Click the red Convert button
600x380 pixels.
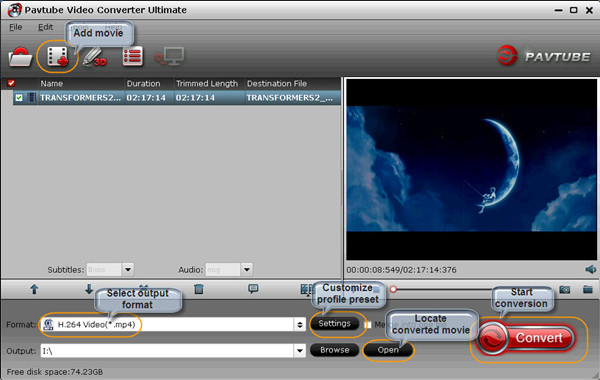pos(525,338)
